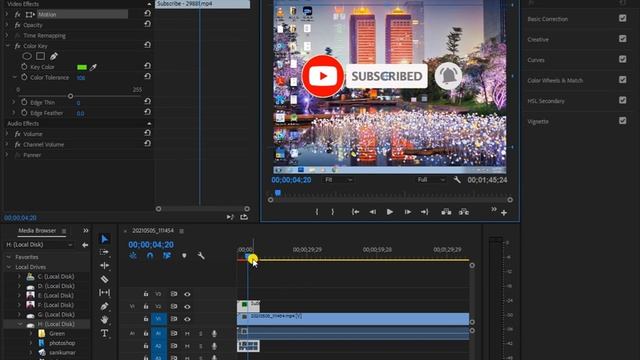The width and height of the screenshot is (640, 360).
Task: Open the Full playback resolution dropdown
Action: click(431, 180)
